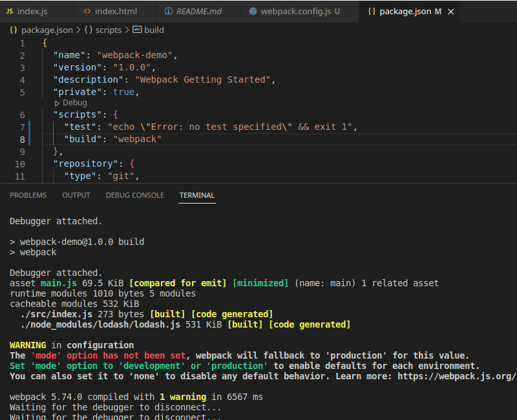Click package.json in the breadcrumb
The image size is (517, 420).
click(47, 30)
